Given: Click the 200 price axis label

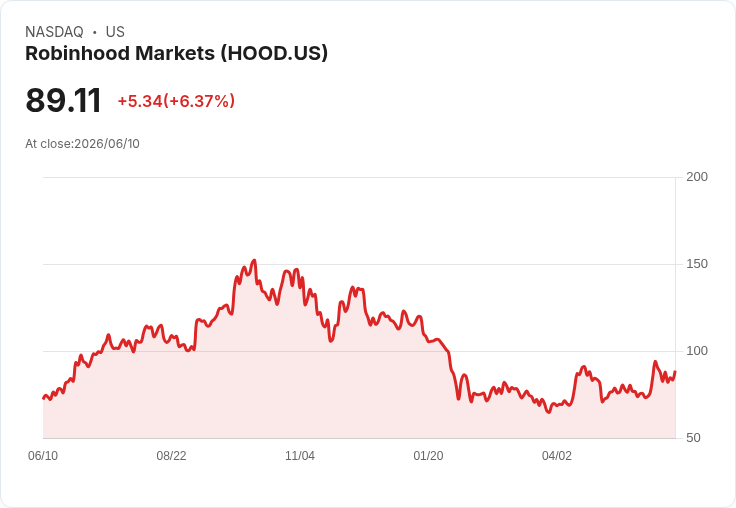Looking at the screenshot, I should coord(697,177).
